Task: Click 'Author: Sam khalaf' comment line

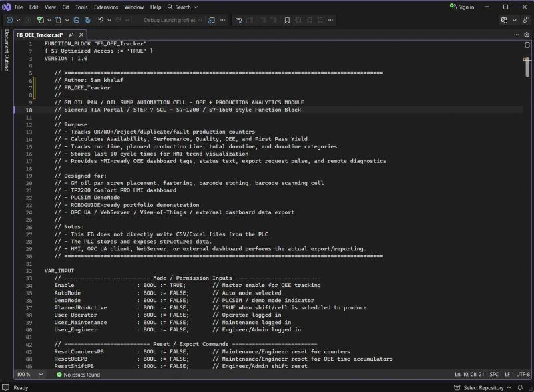Action: [89, 80]
